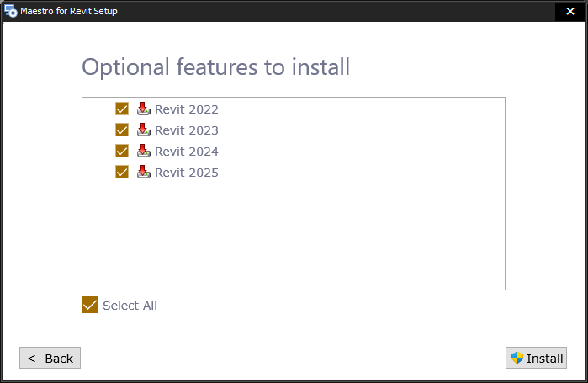Click the install icon beside Revit 2022
Screen dimensions: 588x383
click(144, 109)
